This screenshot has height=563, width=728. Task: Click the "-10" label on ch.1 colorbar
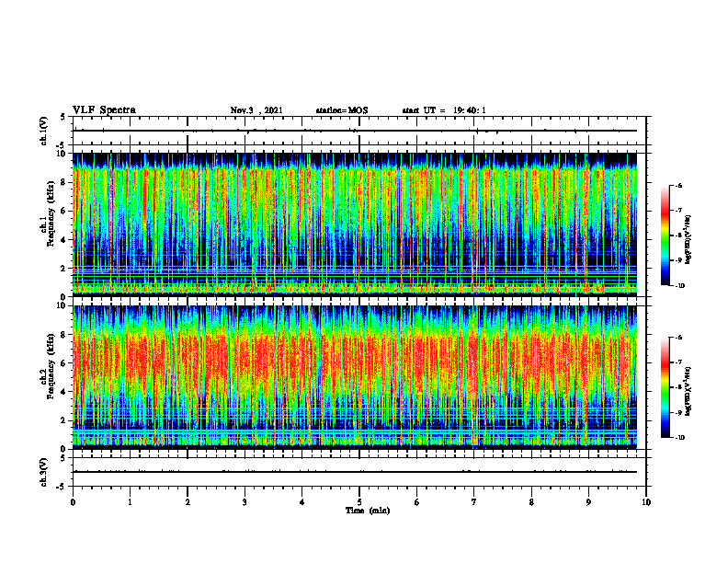point(679,285)
